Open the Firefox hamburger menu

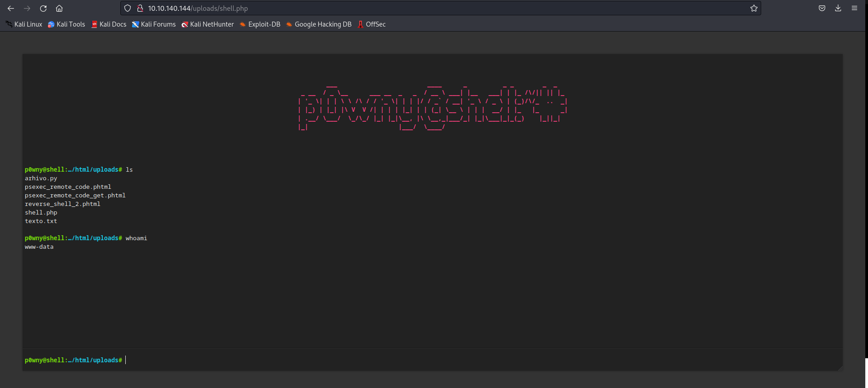click(854, 8)
